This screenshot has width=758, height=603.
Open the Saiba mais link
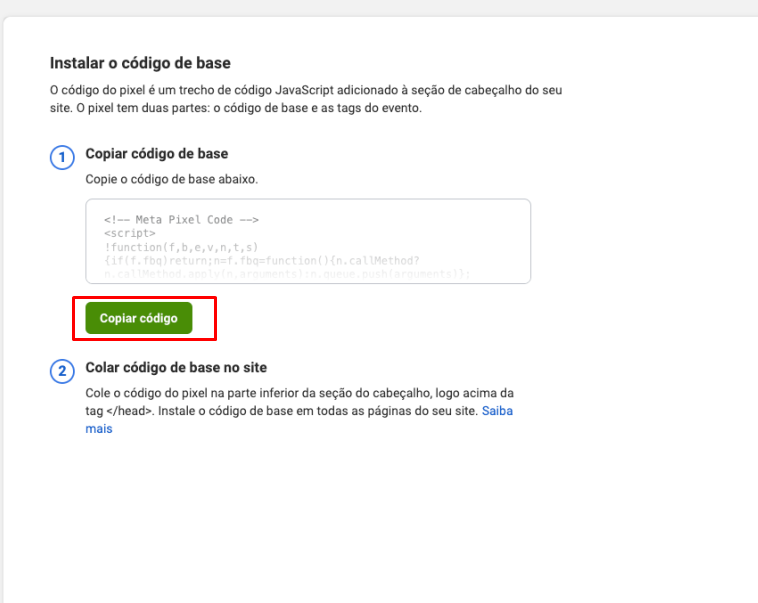pyautogui.click(x=497, y=411)
